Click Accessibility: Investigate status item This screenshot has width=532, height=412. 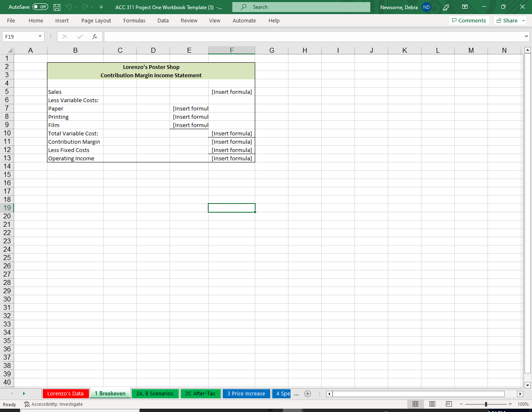coord(53,404)
